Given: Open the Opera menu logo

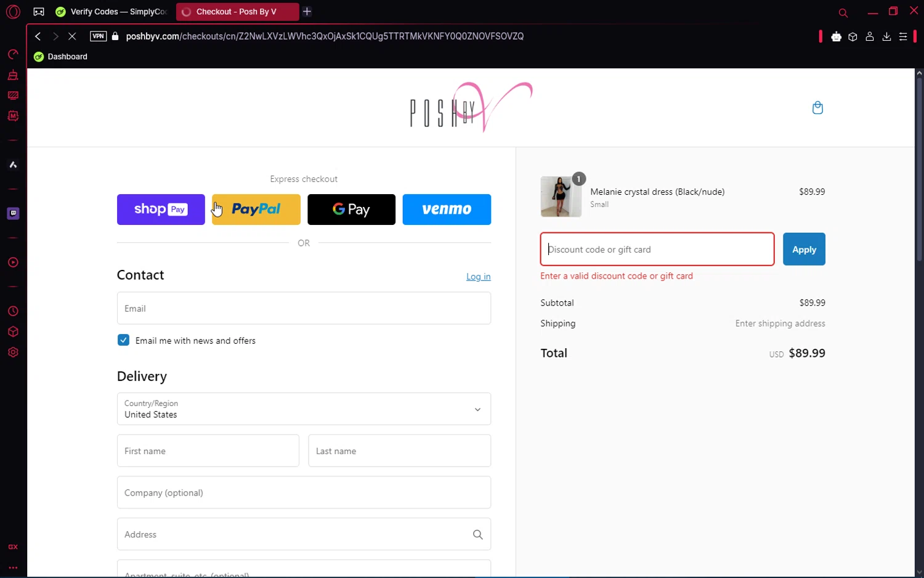Looking at the screenshot, I should [13, 12].
